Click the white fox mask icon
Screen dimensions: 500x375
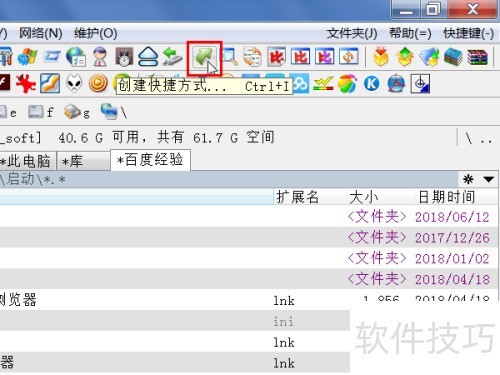(74, 83)
